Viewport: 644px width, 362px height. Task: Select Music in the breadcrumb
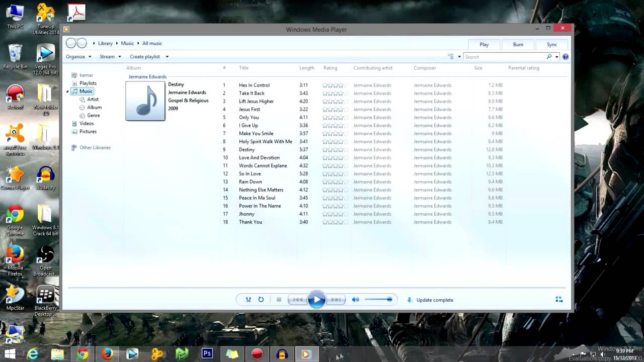pyautogui.click(x=127, y=43)
